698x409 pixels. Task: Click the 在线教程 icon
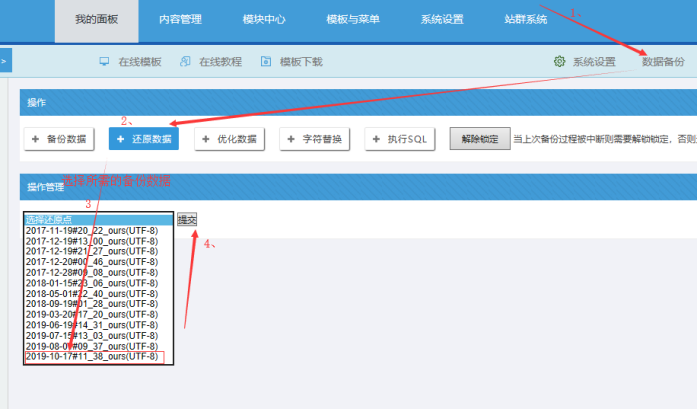click(x=185, y=62)
